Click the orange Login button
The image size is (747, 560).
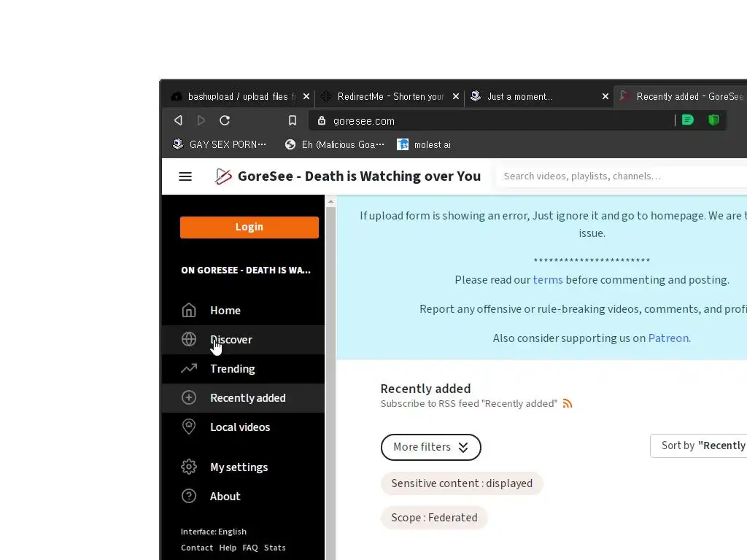249,227
